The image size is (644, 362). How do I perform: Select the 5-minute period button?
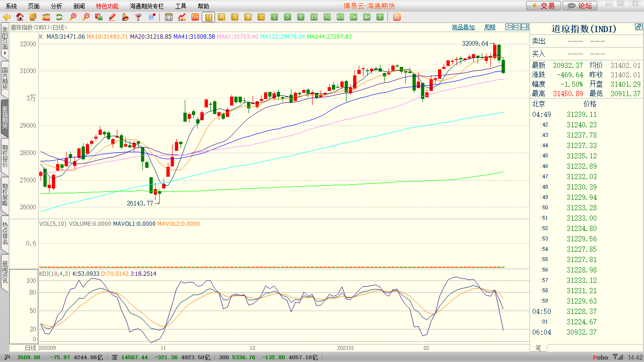pos(301,17)
